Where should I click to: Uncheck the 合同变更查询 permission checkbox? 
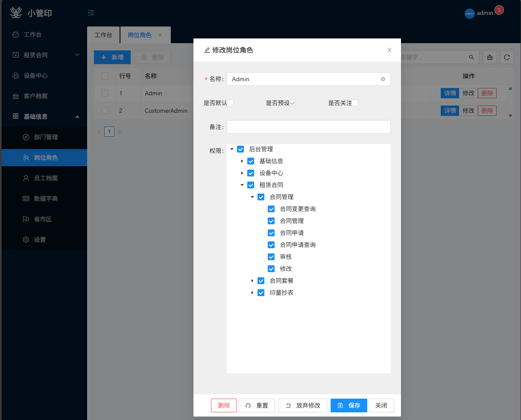[x=271, y=209]
